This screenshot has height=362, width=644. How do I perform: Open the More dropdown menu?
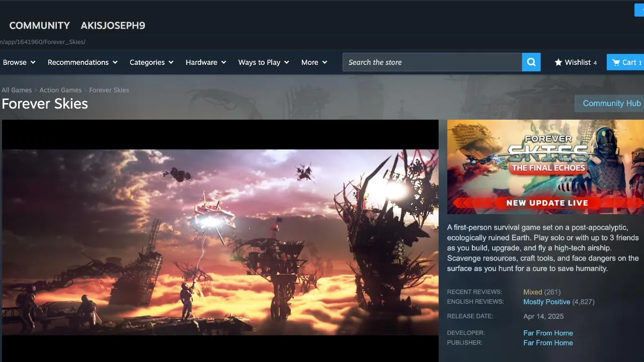point(314,62)
